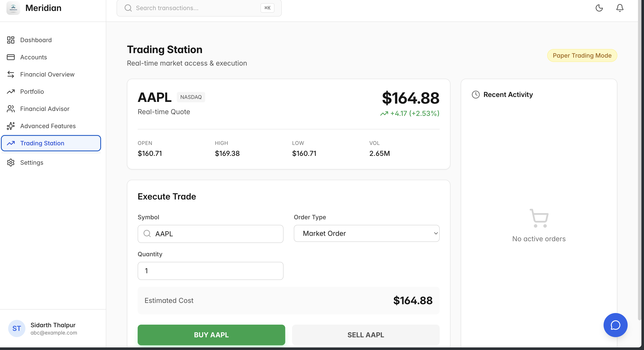Toggle dark mode with moon icon
The width and height of the screenshot is (644, 350).
tap(599, 8)
